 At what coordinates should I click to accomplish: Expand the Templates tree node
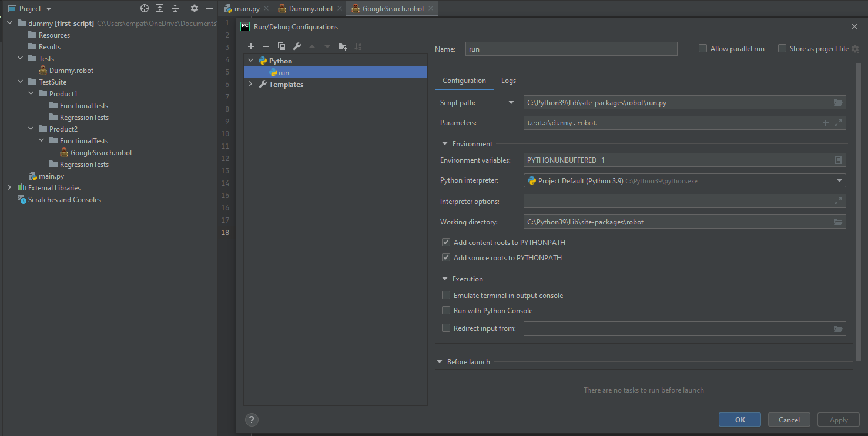tap(251, 85)
